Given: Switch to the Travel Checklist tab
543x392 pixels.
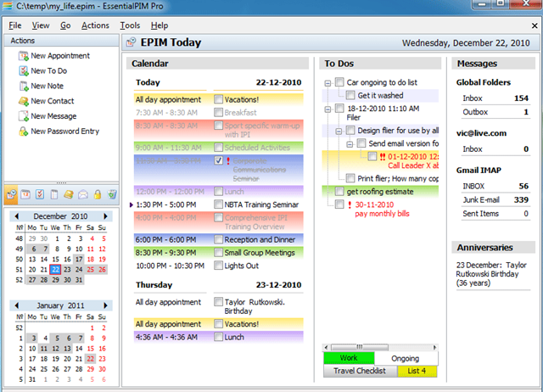Looking at the screenshot, I should (x=360, y=371).
